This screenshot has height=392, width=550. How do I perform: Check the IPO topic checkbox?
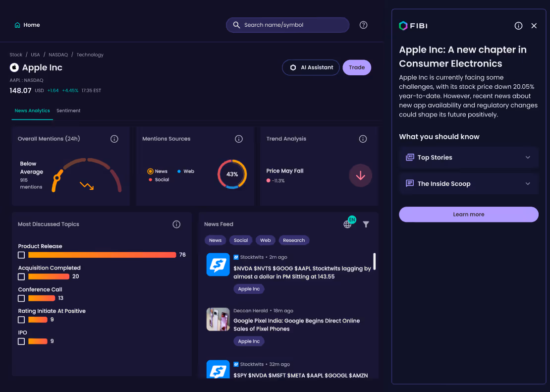pyautogui.click(x=21, y=341)
